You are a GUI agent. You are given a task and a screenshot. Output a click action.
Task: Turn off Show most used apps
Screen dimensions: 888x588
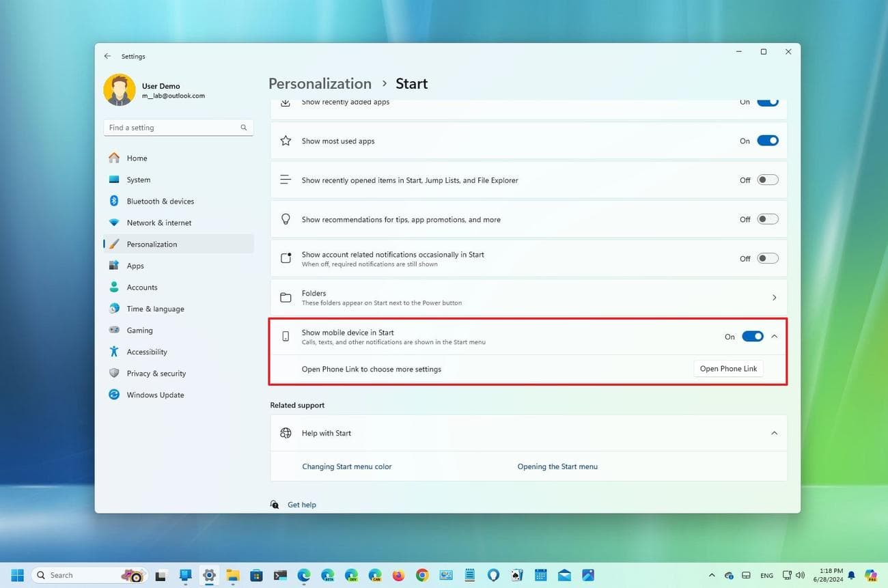click(x=768, y=141)
